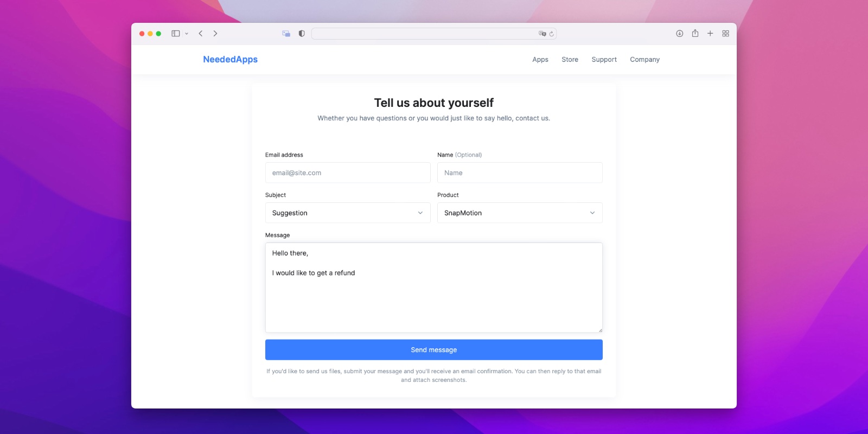Open the Share menu icon
The width and height of the screenshot is (868, 434).
click(x=695, y=33)
